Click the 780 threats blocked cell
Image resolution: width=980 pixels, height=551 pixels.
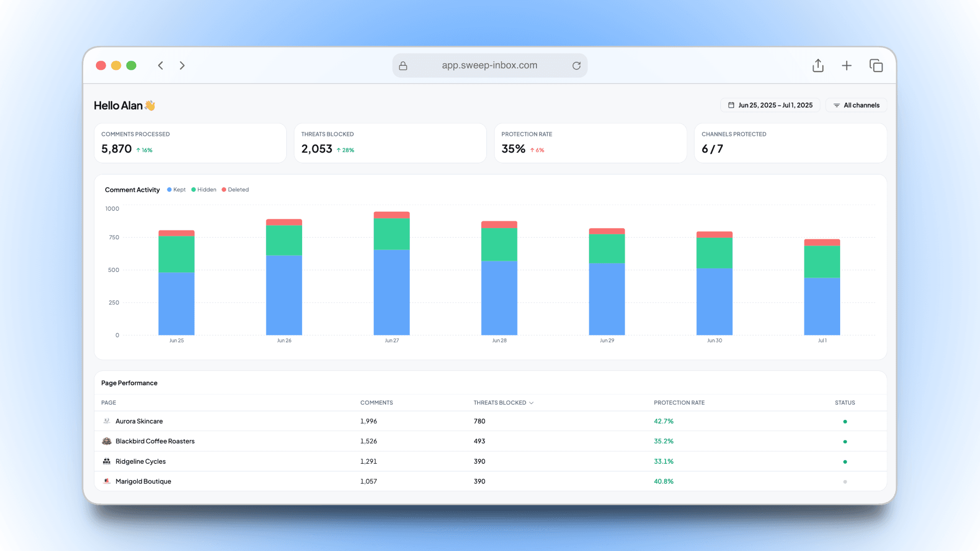tap(479, 421)
